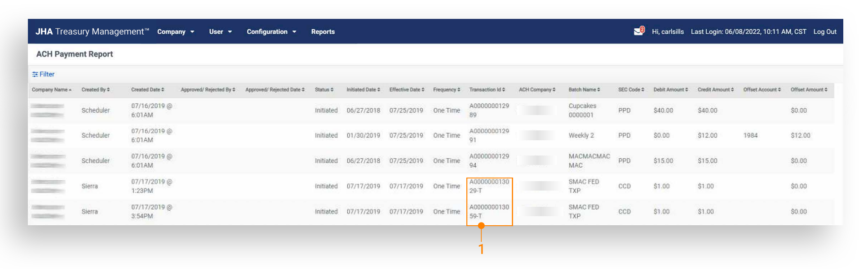The image size is (868, 276).
Task: Sort by Created Date column
Action: pyautogui.click(x=147, y=90)
